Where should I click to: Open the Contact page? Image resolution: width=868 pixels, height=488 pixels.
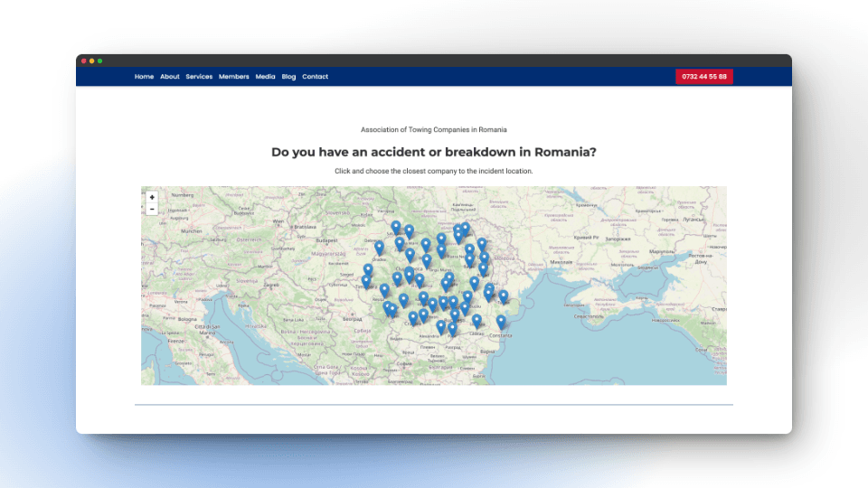coord(315,77)
